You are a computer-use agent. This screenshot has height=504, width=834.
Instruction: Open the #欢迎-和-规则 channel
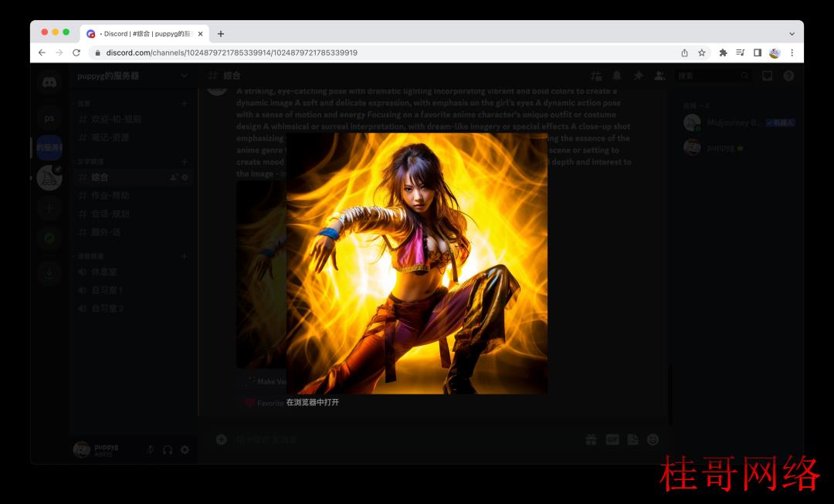point(133,119)
